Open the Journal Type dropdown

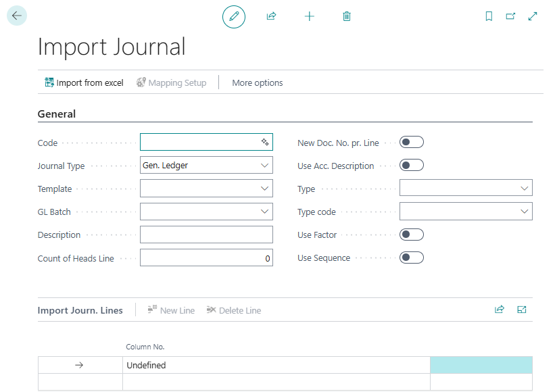coord(206,165)
